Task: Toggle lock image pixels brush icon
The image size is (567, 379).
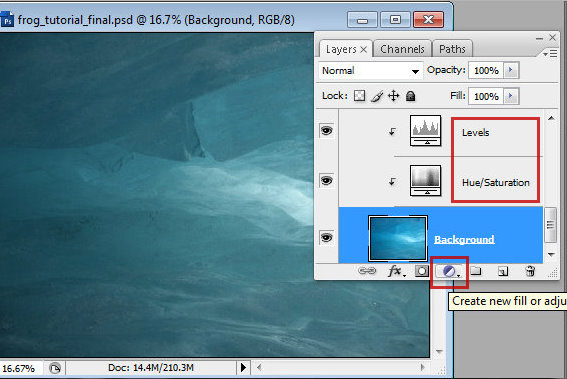Action: point(376,96)
